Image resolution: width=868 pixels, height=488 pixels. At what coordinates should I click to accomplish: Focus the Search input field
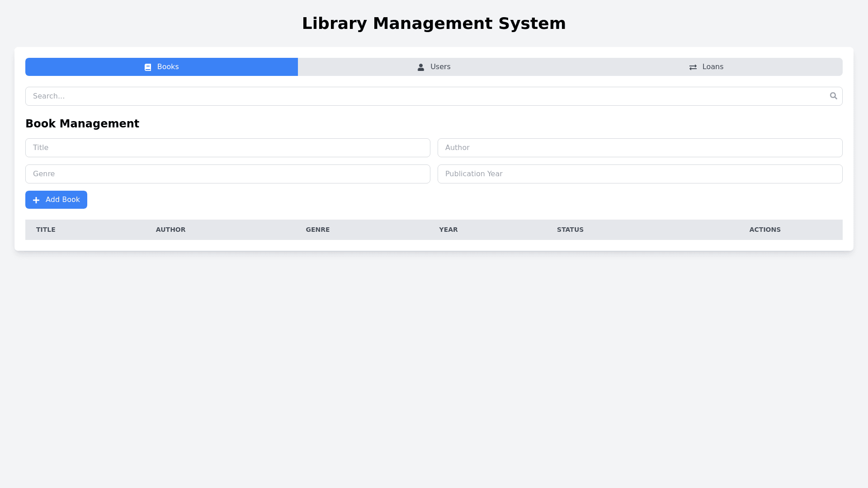(425, 96)
